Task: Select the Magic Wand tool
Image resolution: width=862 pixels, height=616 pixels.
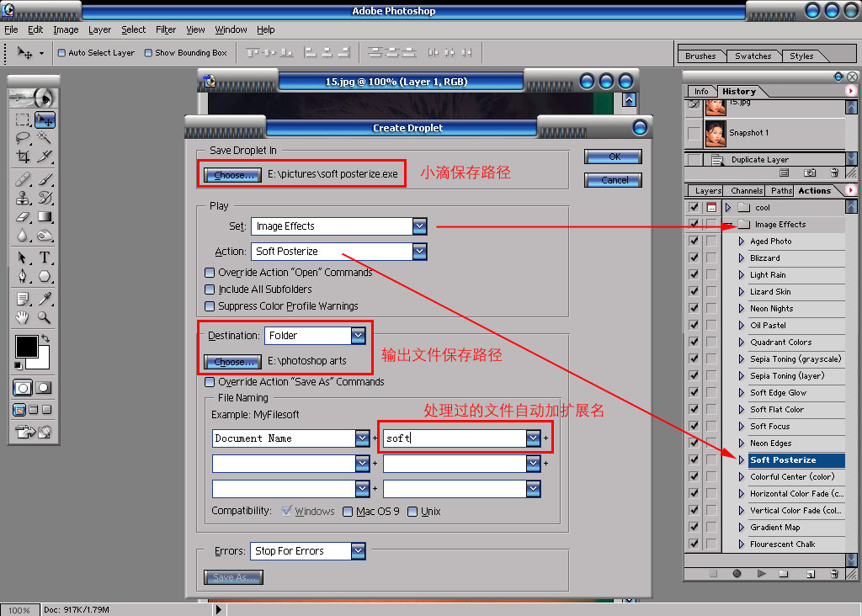Action: (45, 137)
